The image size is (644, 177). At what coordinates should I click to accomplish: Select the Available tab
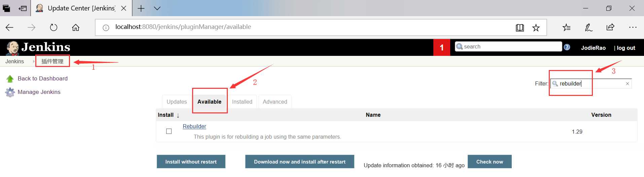[209, 102]
